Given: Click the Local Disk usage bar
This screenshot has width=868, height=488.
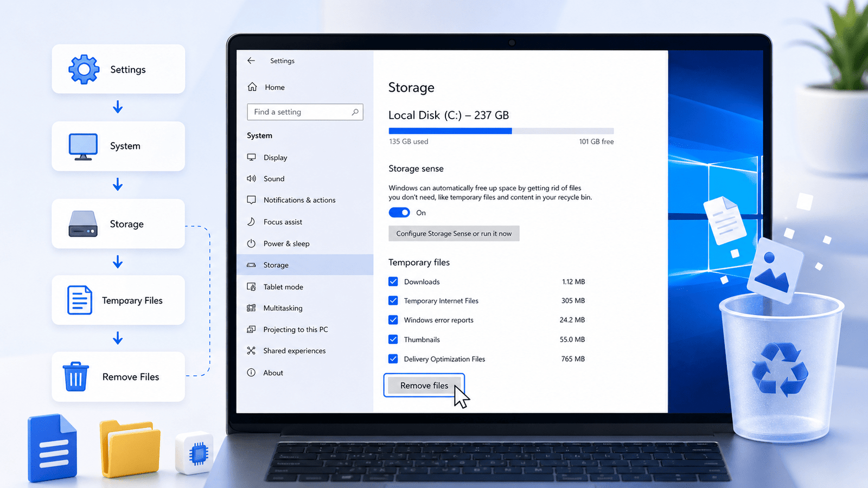Looking at the screenshot, I should click(501, 131).
